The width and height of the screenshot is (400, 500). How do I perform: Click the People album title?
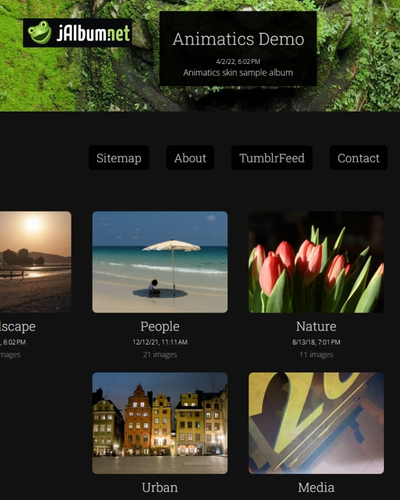[x=160, y=326]
